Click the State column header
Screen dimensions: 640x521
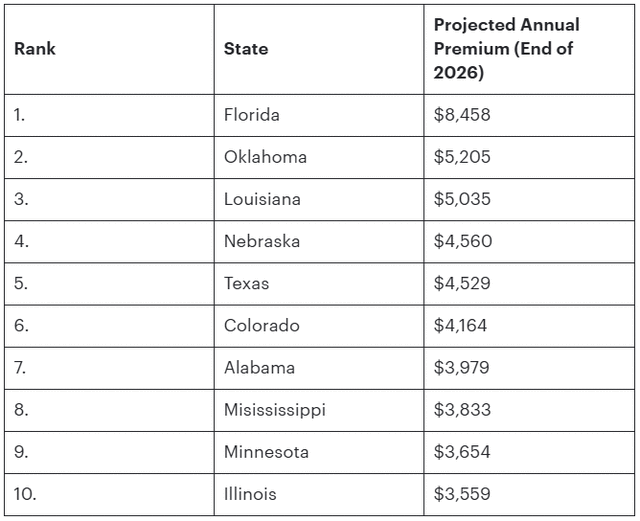click(246, 49)
